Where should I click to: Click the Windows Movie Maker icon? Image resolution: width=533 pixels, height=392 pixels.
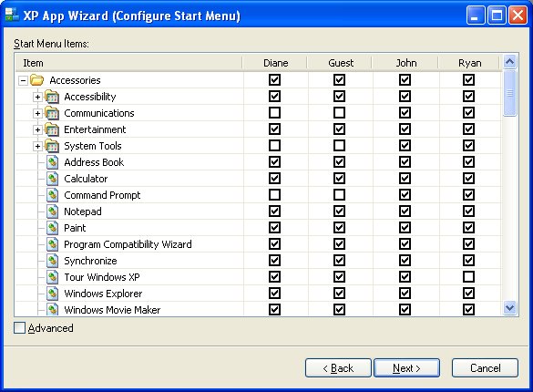point(52,309)
